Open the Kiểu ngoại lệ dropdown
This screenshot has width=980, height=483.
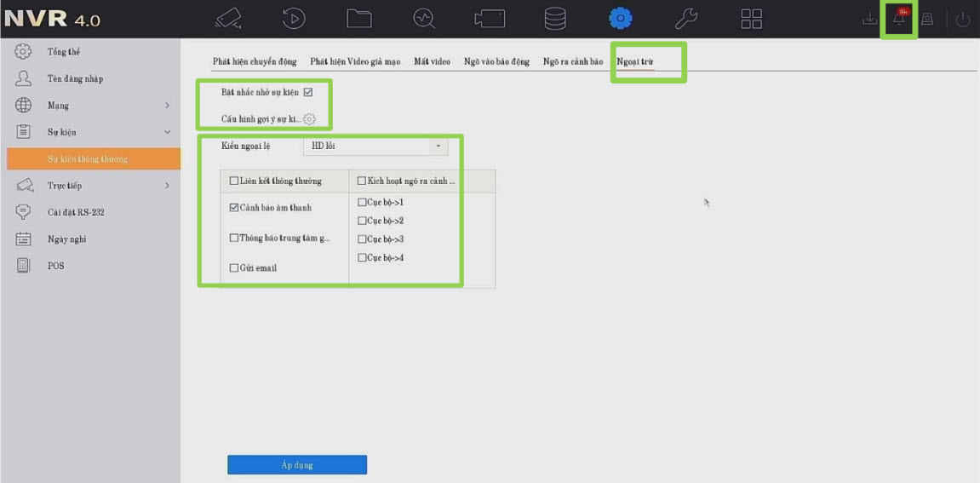[375, 147]
